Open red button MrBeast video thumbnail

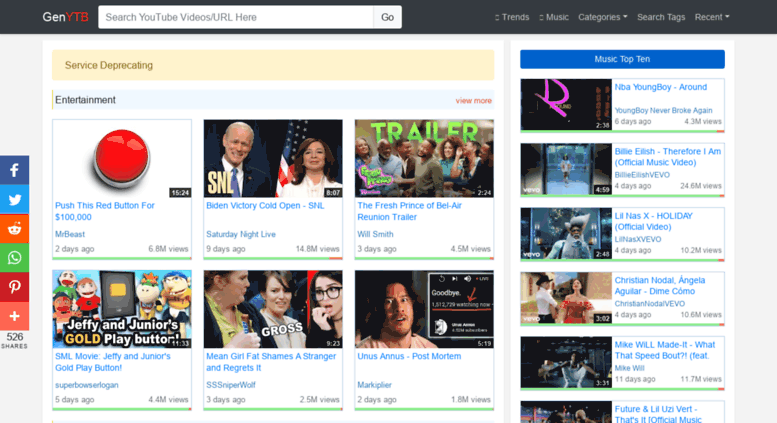click(x=122, y=159)
